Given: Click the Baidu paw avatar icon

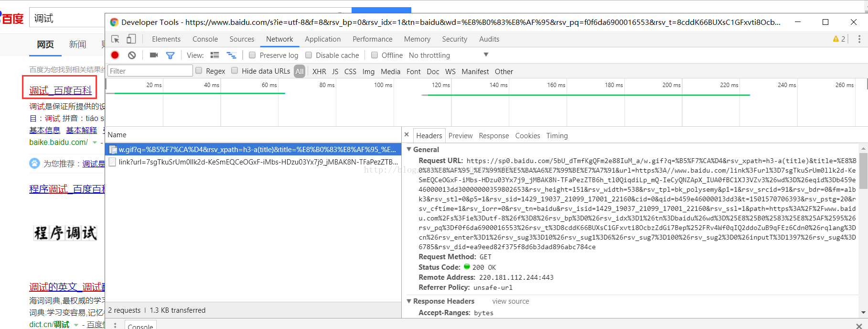Looking at the screenshot, I should coord(34,164).
